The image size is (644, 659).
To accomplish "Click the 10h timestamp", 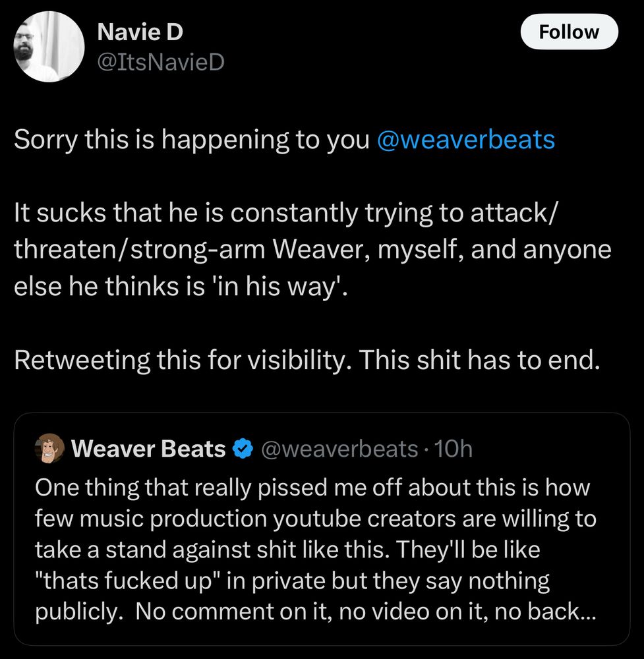I will [x=455, y=449].
